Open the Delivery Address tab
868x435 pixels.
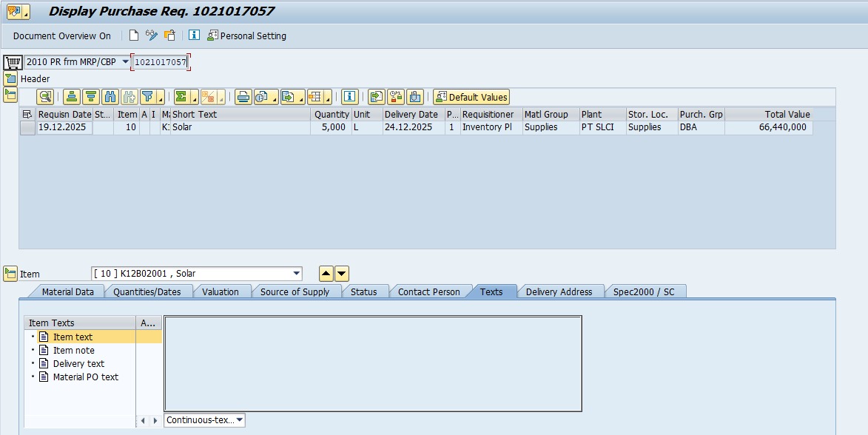tap(559, 291)
